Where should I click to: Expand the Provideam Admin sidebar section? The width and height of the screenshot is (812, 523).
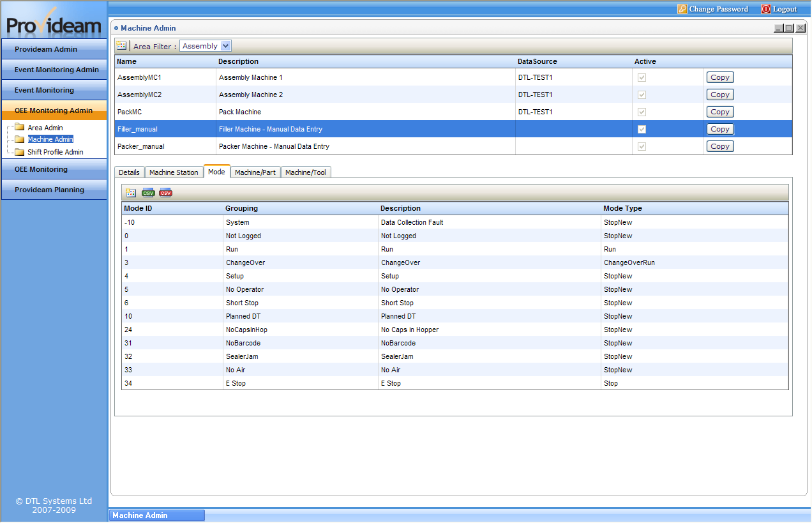tap(54, 49)
